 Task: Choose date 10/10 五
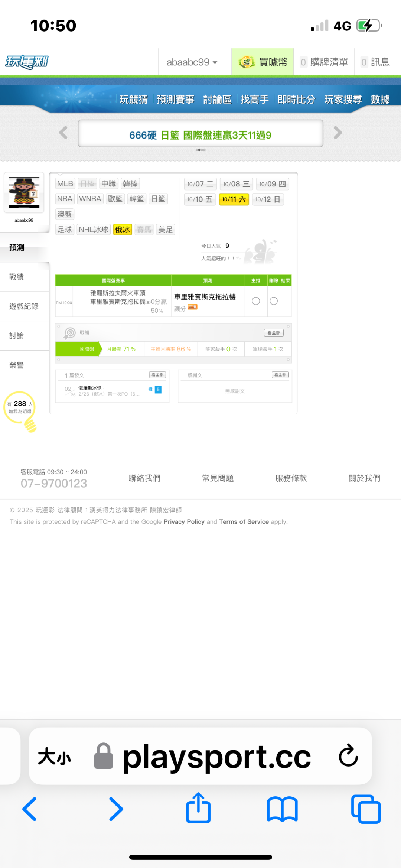point(200,199)
